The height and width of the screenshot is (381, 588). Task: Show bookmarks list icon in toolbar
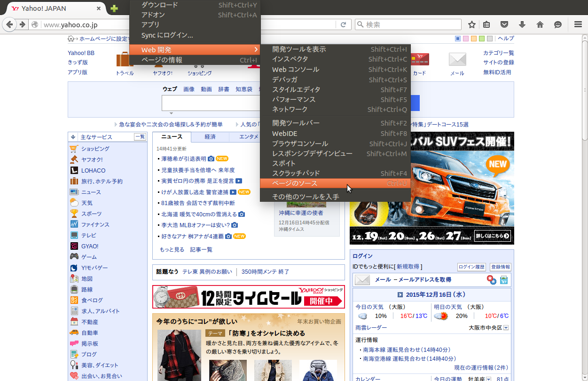pos(487,24)
